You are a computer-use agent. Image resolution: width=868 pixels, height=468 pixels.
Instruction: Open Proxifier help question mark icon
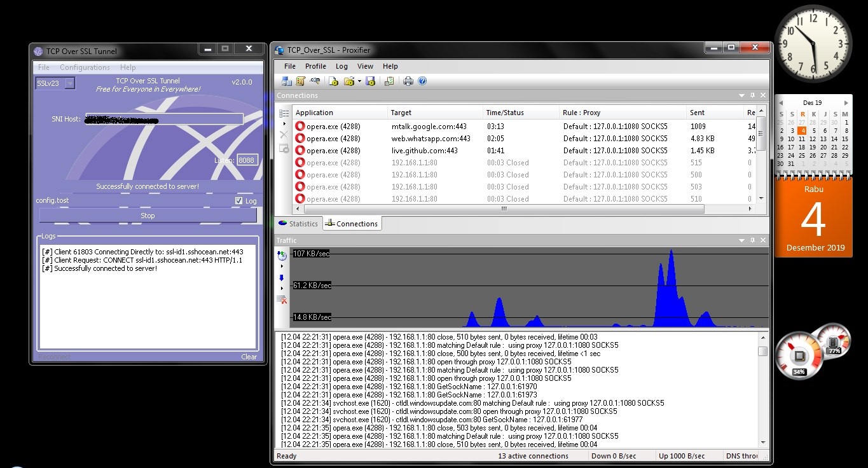coord(422,81)
